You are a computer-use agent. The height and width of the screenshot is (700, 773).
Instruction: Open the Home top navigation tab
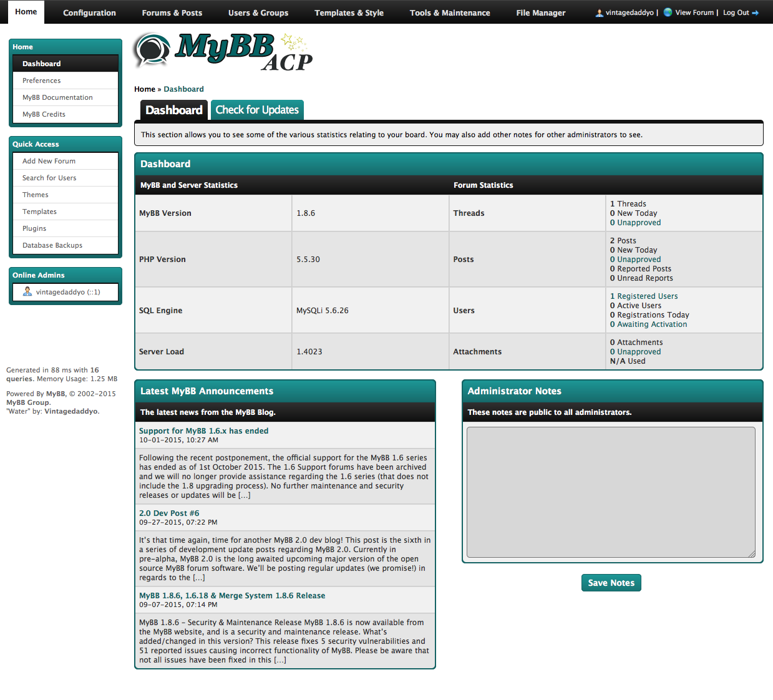pyautogui.click(x=26, y=12)
